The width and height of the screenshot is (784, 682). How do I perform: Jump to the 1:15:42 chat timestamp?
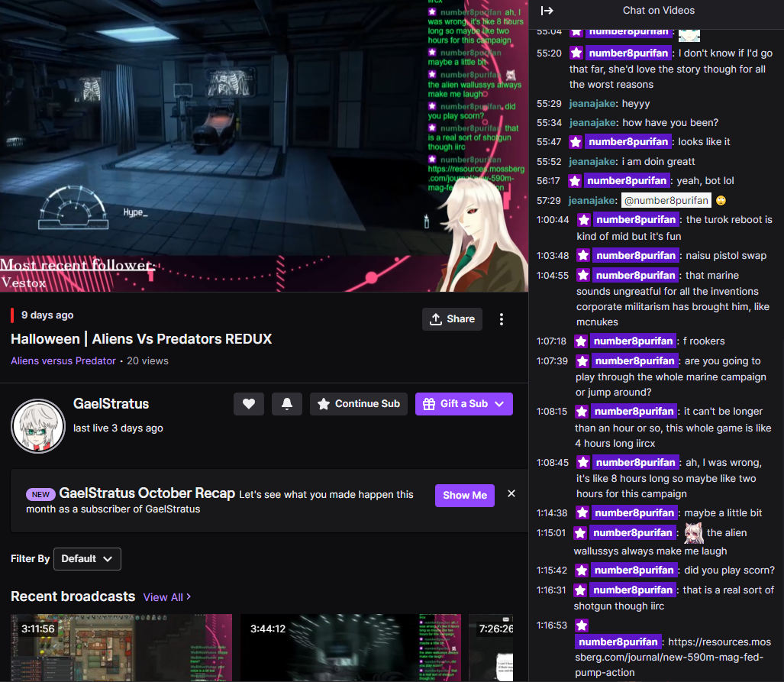tap(551, 570)
